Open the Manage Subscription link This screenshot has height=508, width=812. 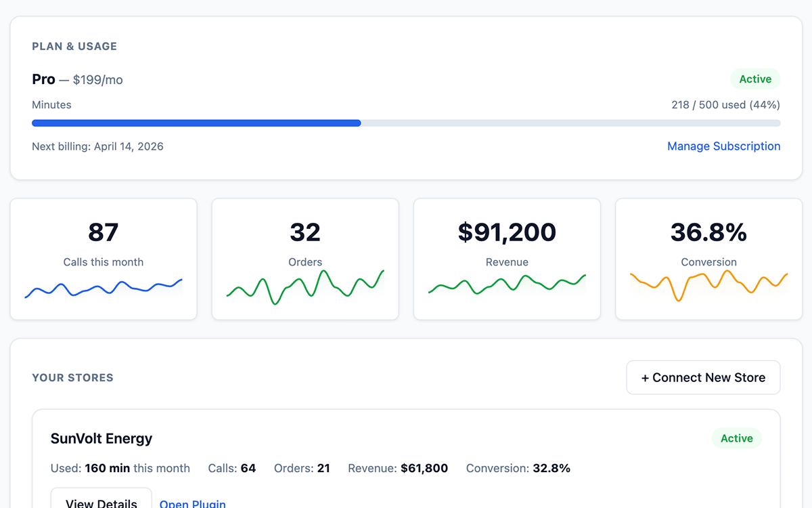723,146
